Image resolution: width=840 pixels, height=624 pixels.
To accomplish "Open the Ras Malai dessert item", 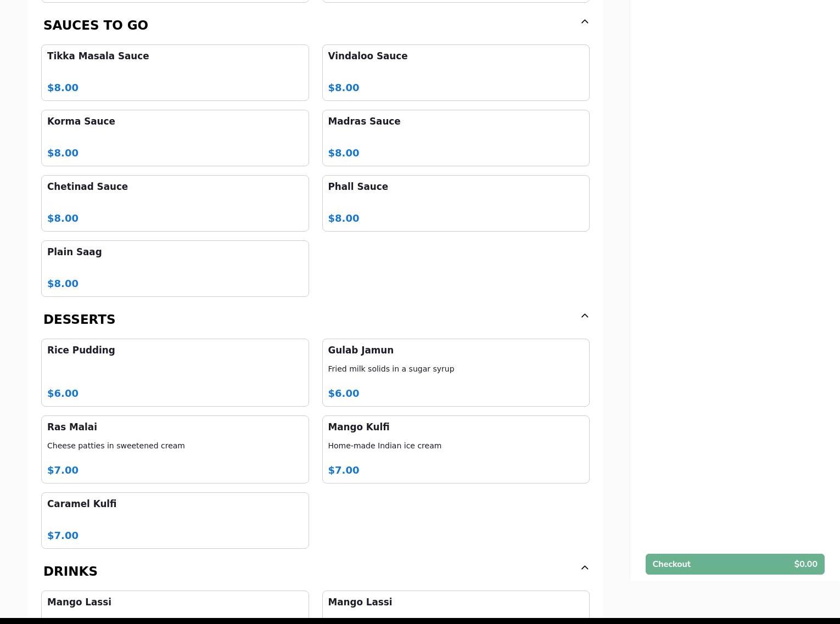I will pyautogui.click(x=175, y=449).
